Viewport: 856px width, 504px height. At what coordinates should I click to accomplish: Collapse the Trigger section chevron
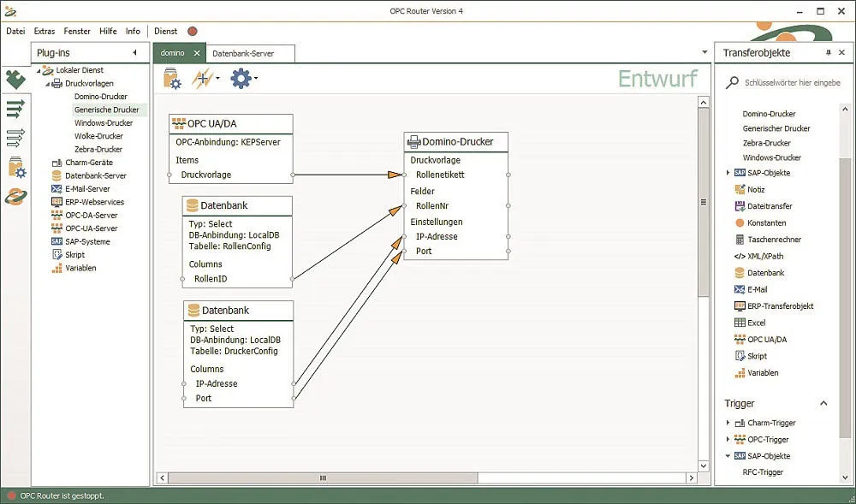pos(823,403)
